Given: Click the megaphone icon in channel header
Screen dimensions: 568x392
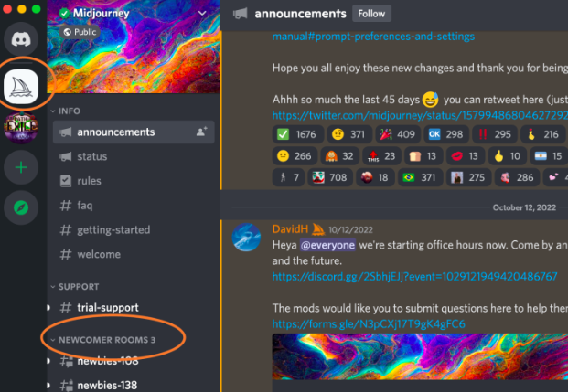Looking at the screenshot, I should [x=241, y=14].
